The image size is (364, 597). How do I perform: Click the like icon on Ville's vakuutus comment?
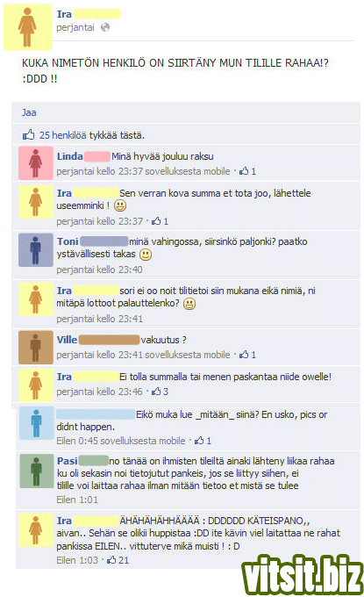(x=244, y=355)
